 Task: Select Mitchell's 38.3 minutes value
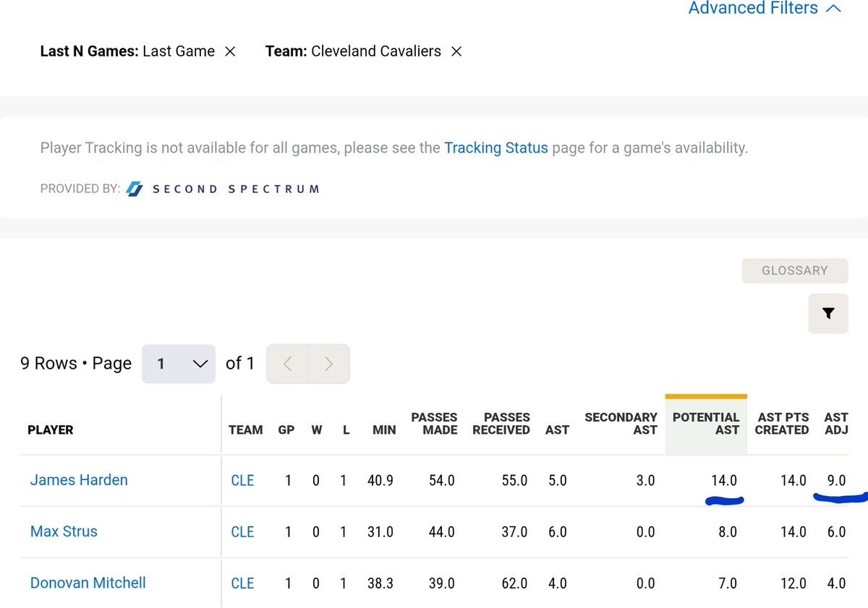pyautogui.click(x=380, y=583)
